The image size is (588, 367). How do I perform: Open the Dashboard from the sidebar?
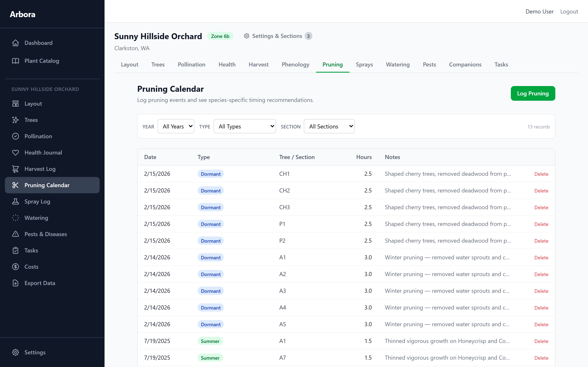(x=16, y=43)
